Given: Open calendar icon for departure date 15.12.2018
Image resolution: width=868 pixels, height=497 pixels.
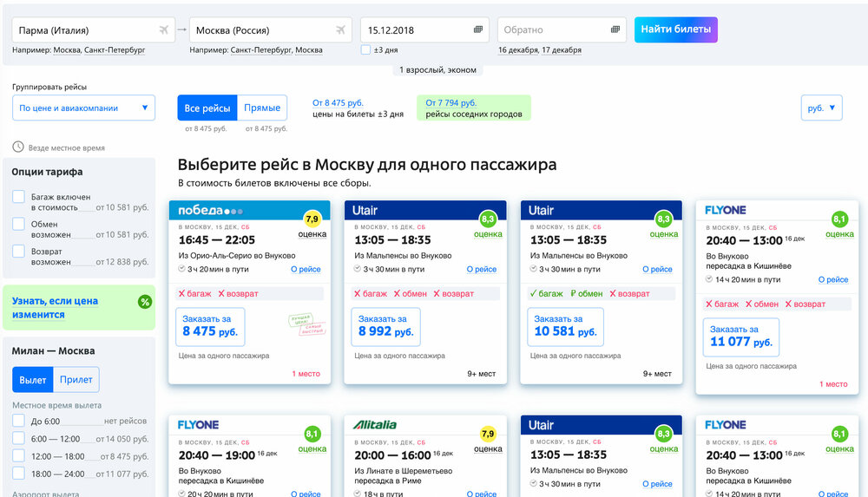Looking at the screenshot, I should click(x=478, y=29).
